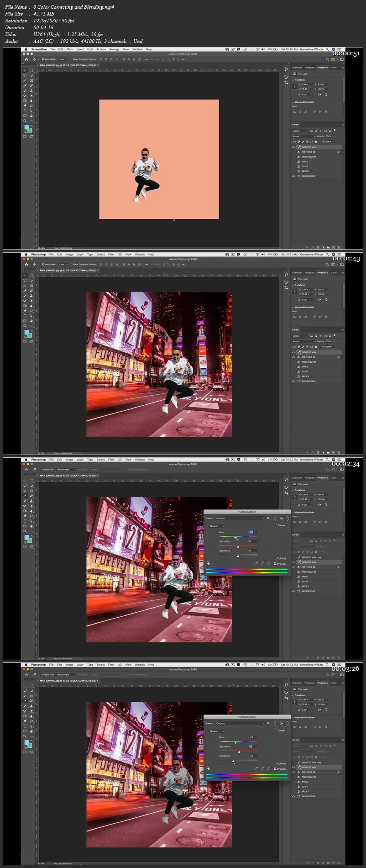Screen dimensions: 366x868
Task: Open the Kind filter dropdown in 00:00:51 Layers panel
Action: [x=301, y=131]
